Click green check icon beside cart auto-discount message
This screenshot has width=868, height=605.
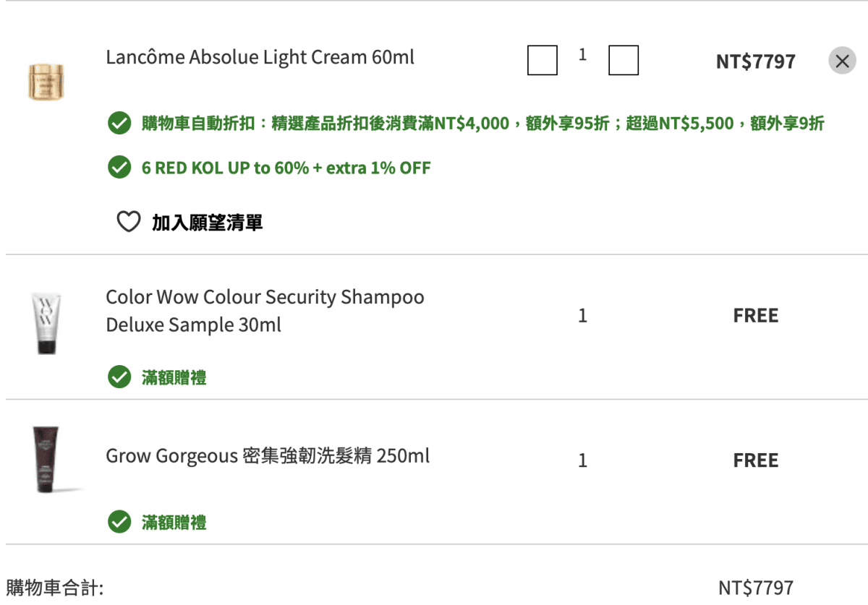pyautogui.click(x=119, y=124)
